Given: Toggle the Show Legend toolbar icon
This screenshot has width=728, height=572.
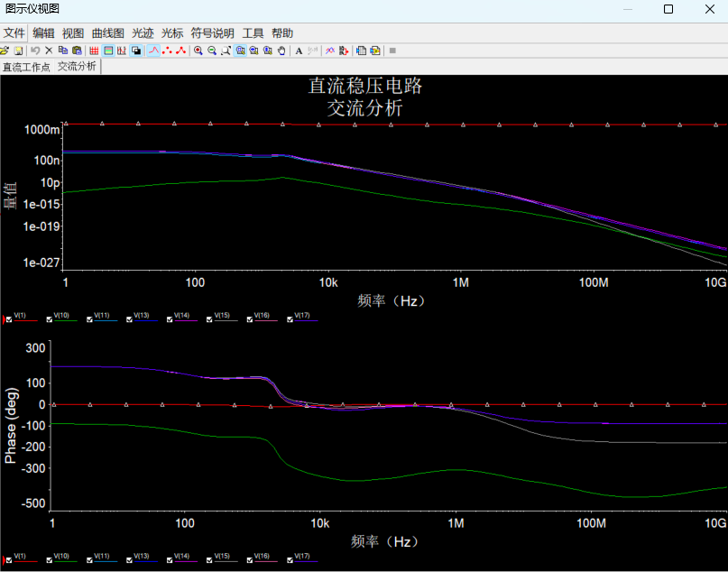Looking at the screenshot, I should pyautogui.click(x=108, y=51).
